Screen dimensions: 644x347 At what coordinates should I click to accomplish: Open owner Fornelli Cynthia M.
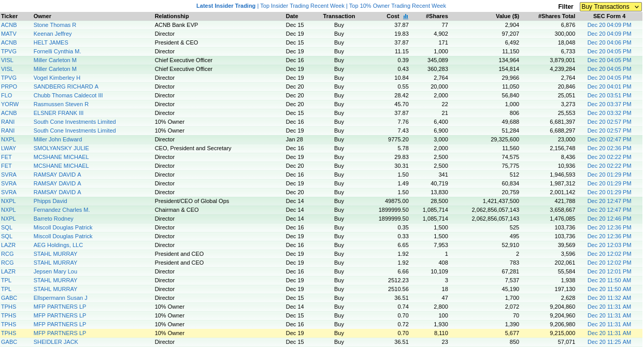(x=58, y=51)
